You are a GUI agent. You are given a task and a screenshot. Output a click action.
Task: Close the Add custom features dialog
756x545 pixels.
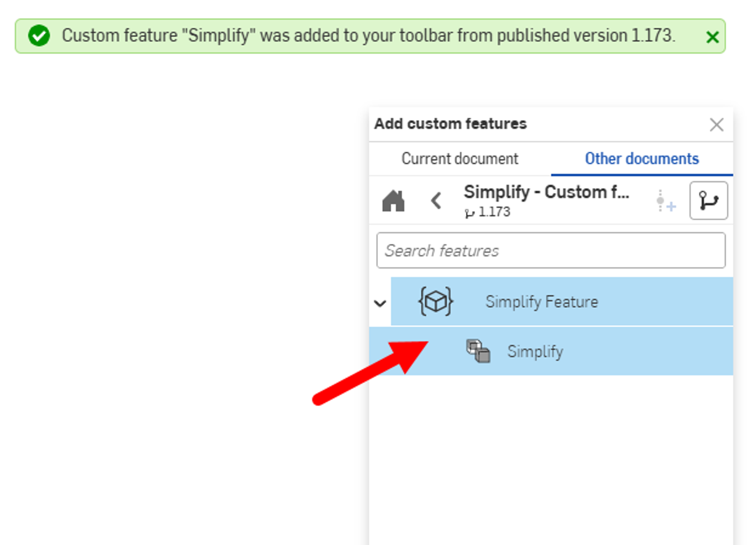(x=716, y=124)
